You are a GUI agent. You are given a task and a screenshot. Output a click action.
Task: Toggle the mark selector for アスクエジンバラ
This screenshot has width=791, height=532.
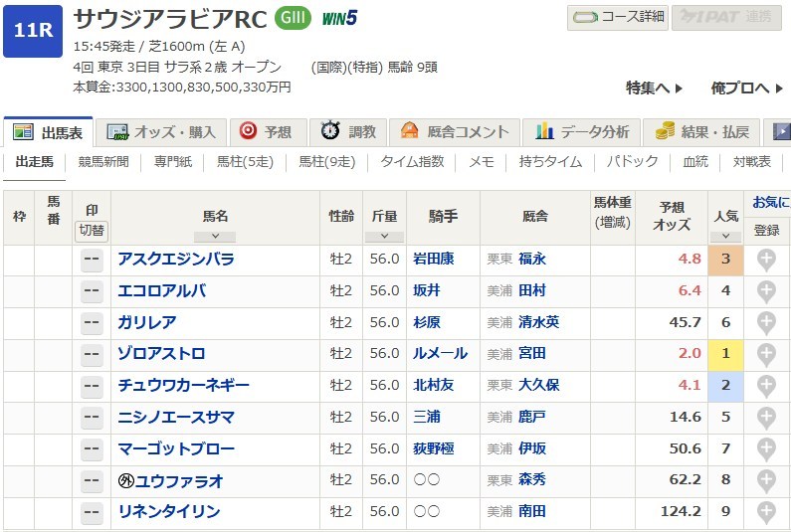pyautogui.click(x=92, y=260)
